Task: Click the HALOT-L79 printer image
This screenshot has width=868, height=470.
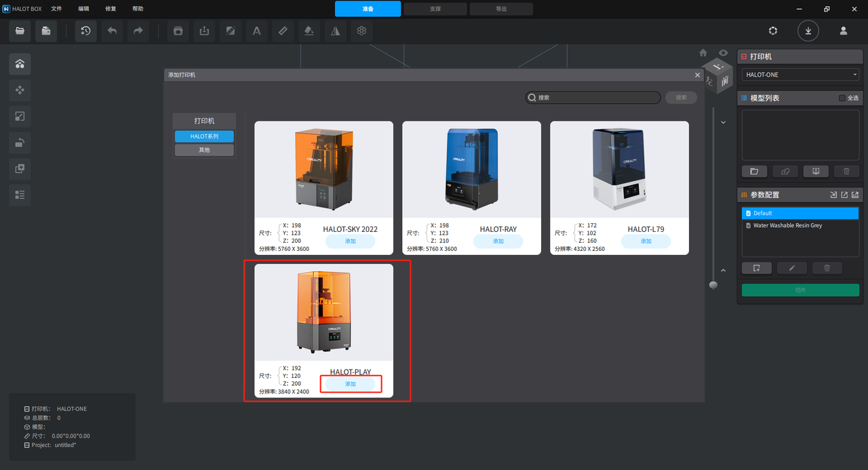Action: [620, 170]
